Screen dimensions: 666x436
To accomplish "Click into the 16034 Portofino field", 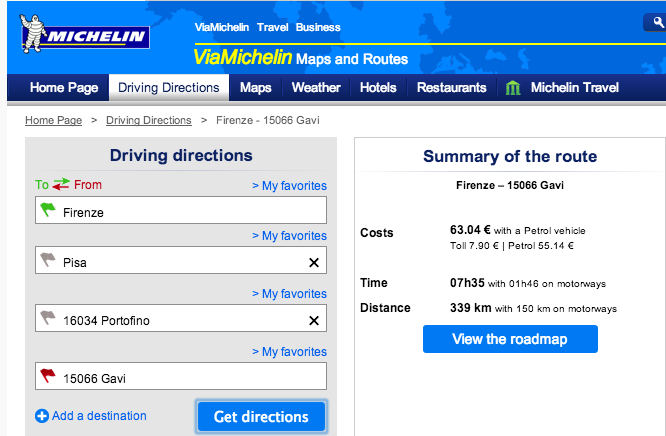I will 181,318.
